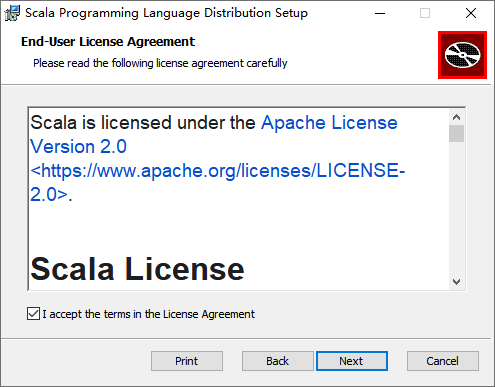Click 'Scala is licensed under the' text
The image size is (495, 387).
coord(143,123)
